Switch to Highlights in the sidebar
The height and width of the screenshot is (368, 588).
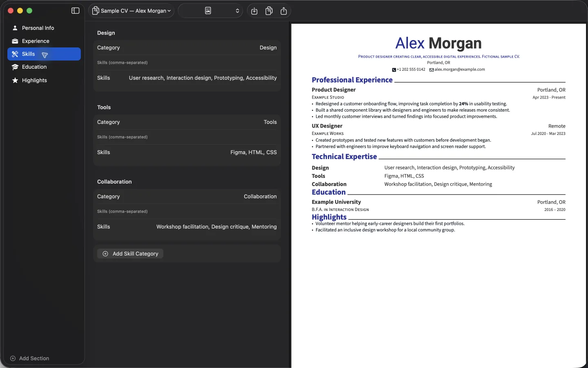click(x=44, y=80)
